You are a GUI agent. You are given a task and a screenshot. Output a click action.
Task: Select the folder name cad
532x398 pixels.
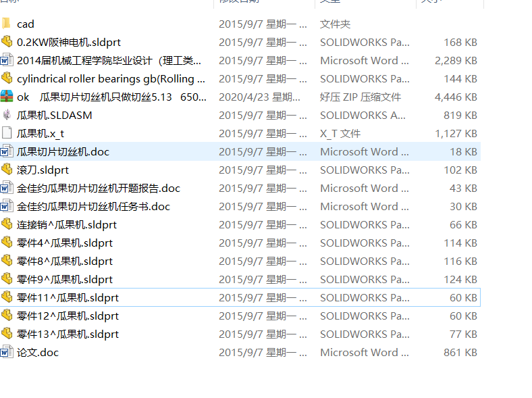pos(26,24)
